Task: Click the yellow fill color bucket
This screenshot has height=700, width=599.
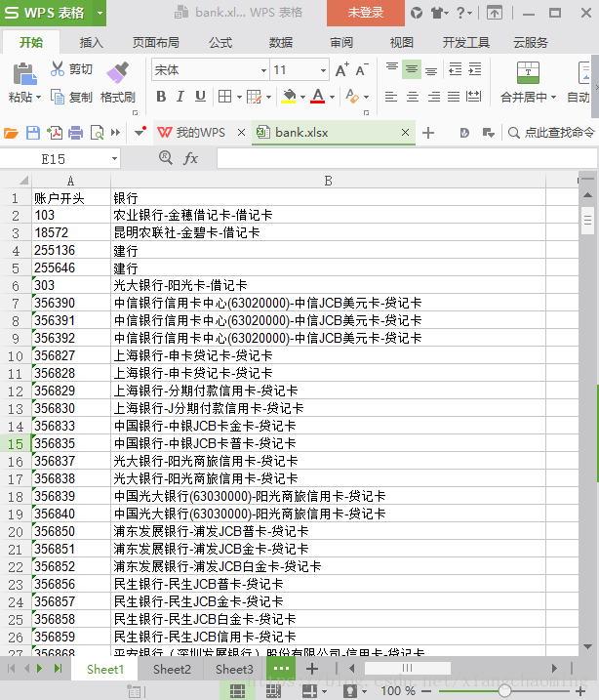Action: point(289,97)
